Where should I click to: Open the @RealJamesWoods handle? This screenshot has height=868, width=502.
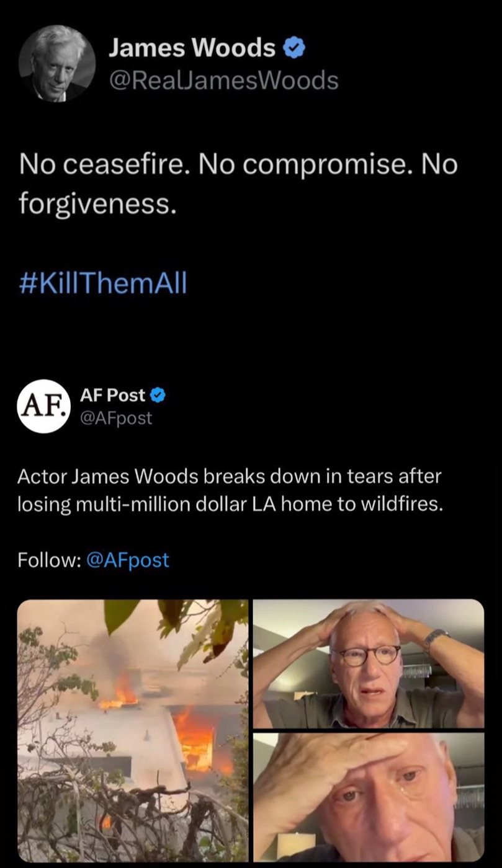click(223, 80)
